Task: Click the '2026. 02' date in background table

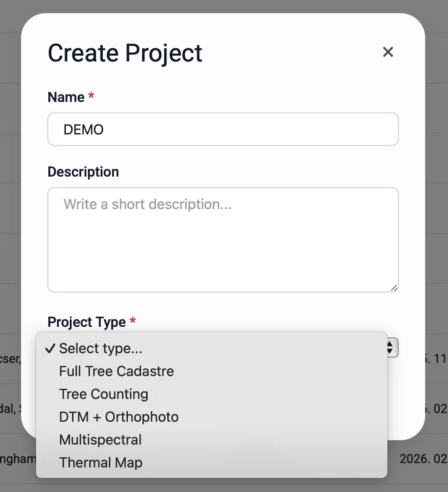Action: coord(423,459)
